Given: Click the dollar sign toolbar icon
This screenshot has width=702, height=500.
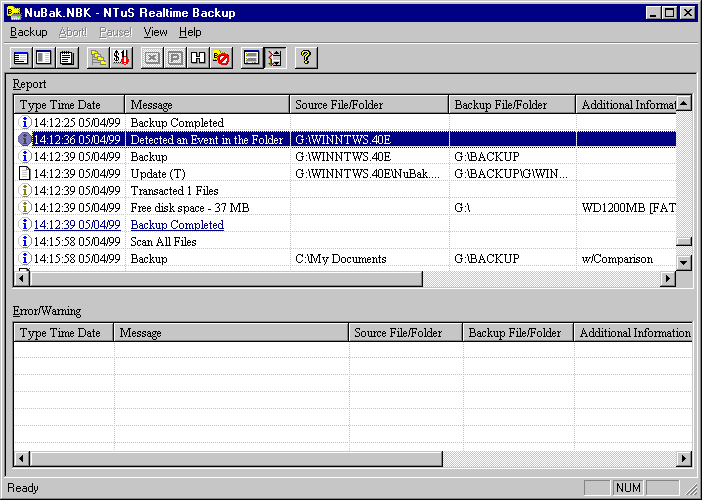Looking at the screenshot, I should (121, 58).
